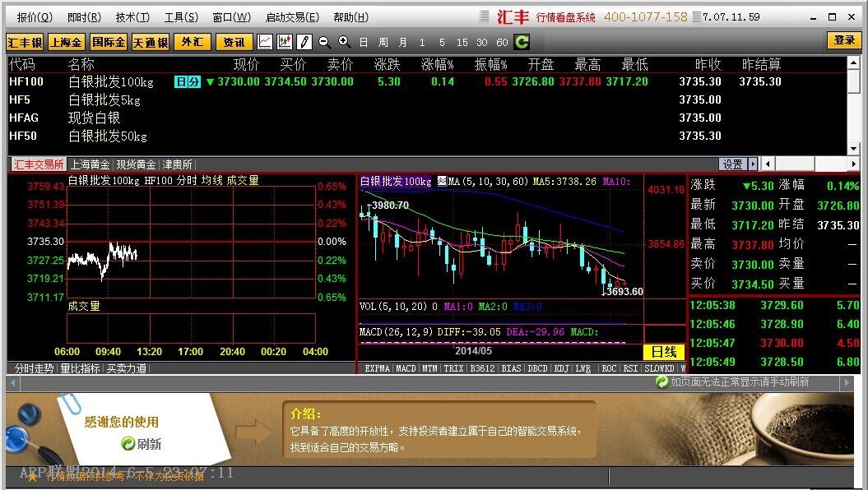Click the small MA indicator icon on chart
Viewport: 868px width, 490px height.
(x=442, y=182)
